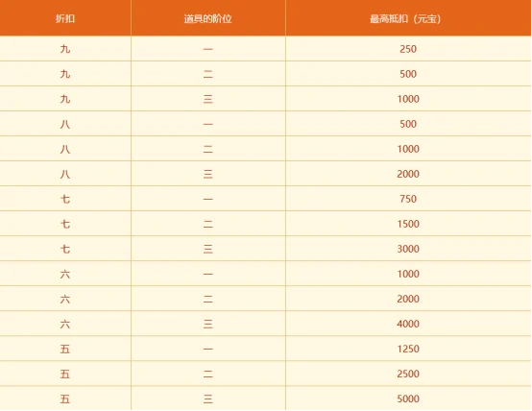Click tier 三 in the 5000 row
This screenshot has width=532, height=411.
tap(208, 399)
